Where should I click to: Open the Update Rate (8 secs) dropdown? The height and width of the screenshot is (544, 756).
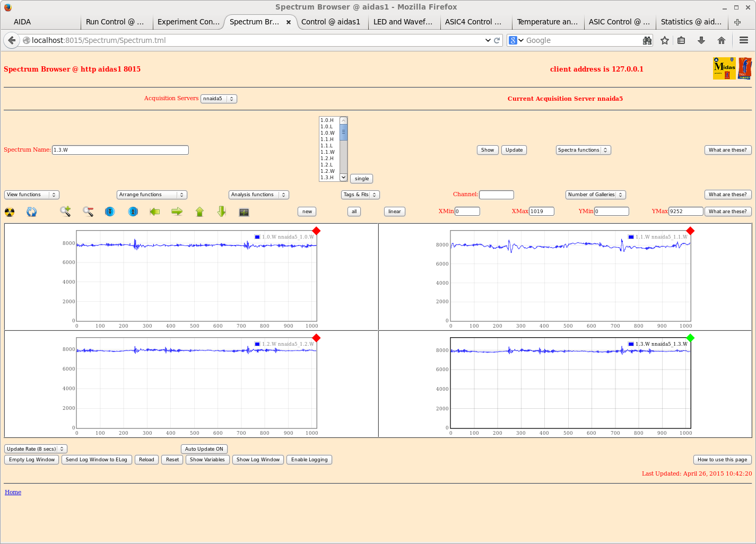tap(36, 449)
